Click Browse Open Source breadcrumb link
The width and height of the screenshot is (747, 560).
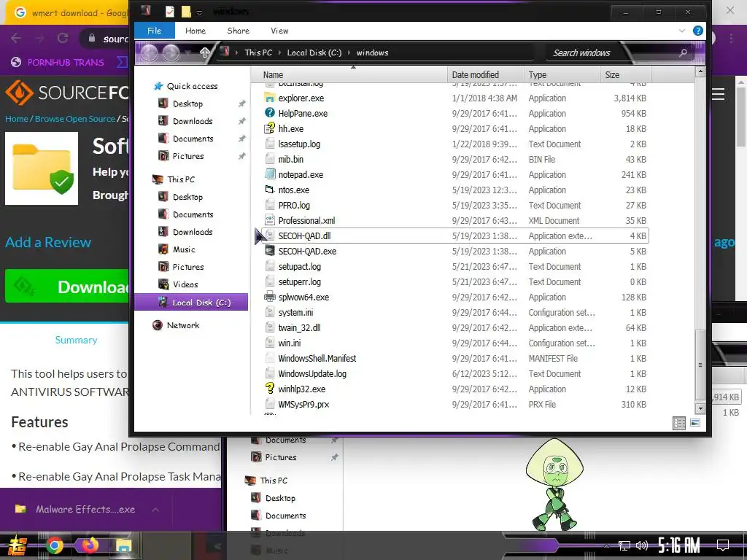(75, 119)
